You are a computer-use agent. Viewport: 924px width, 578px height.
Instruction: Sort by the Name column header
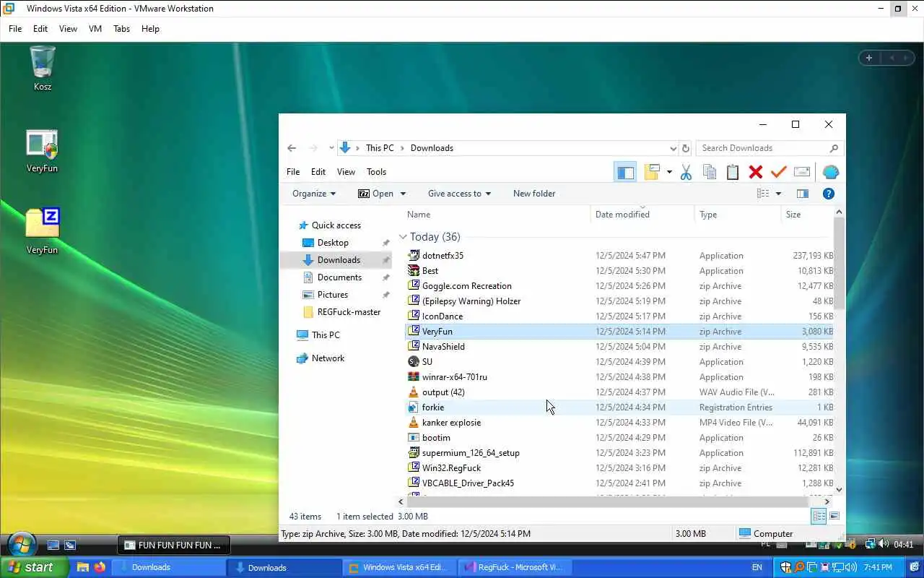pyautogui.click(x=497, y=215)
